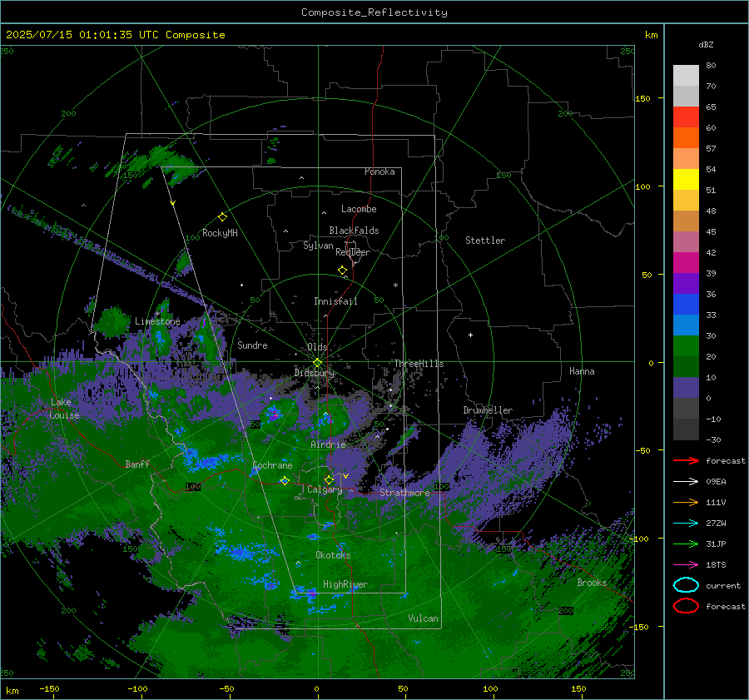Click the Innisfail city label
Viewport: 749px width, 700px height.
[x=335, y=301]
